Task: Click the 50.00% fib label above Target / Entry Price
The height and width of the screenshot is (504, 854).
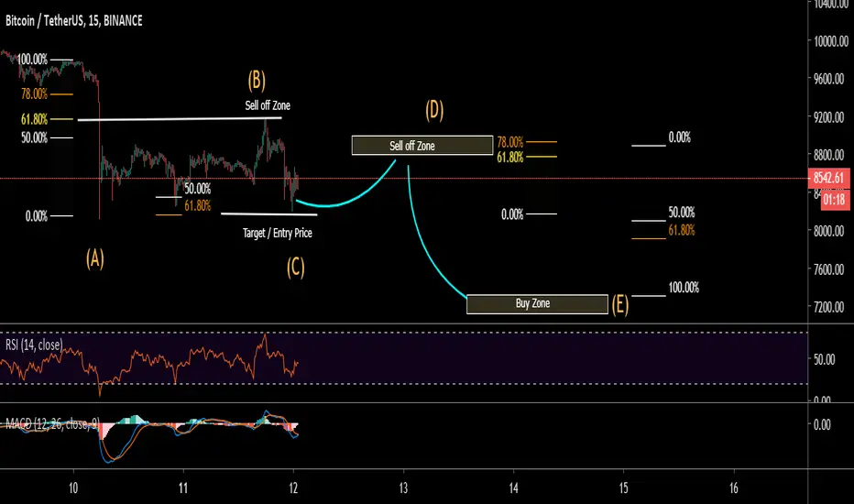Action: (197, 189)
